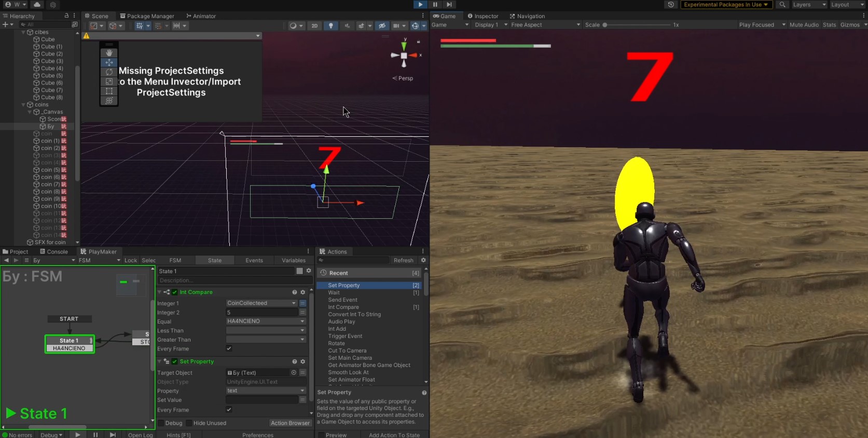The height and width of the screenshot is (438, 868).
Task: Open the undo history icon
Action: coord(671,5)
